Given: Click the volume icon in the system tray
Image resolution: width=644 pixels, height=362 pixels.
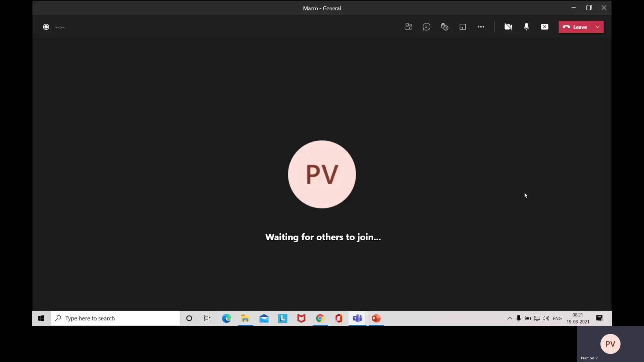Looking at the screenshot, I should pos(546,318).
